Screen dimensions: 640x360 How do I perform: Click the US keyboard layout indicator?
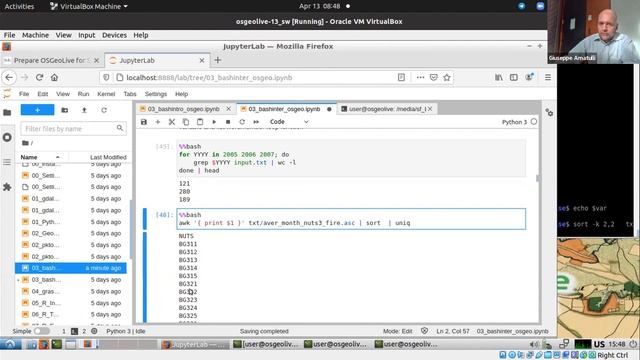[x=599, y=344]
